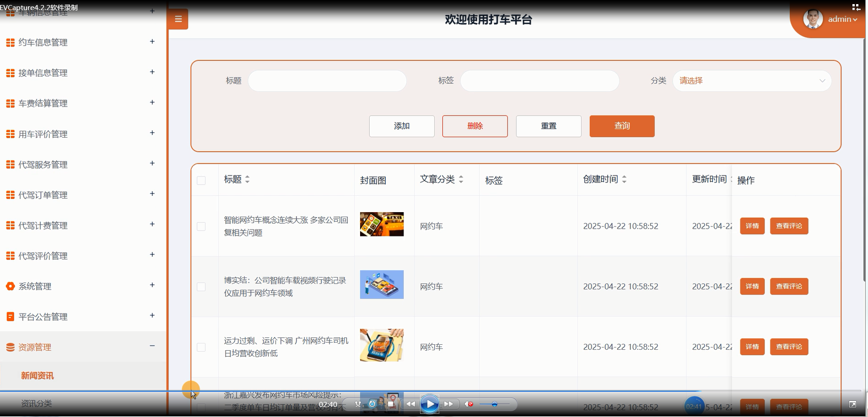Sort the table by 文章分类 column arrows
The height and width of the screenshot is (417, 868).
coord(461,179)
